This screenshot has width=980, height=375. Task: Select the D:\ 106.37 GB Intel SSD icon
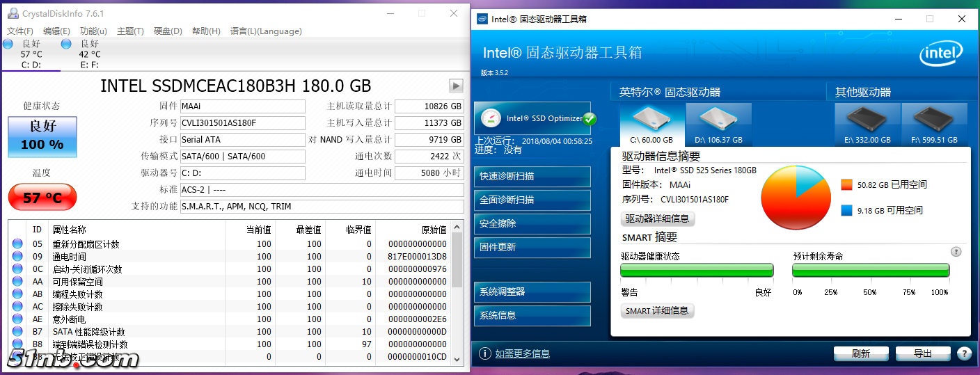coord(718,122)
